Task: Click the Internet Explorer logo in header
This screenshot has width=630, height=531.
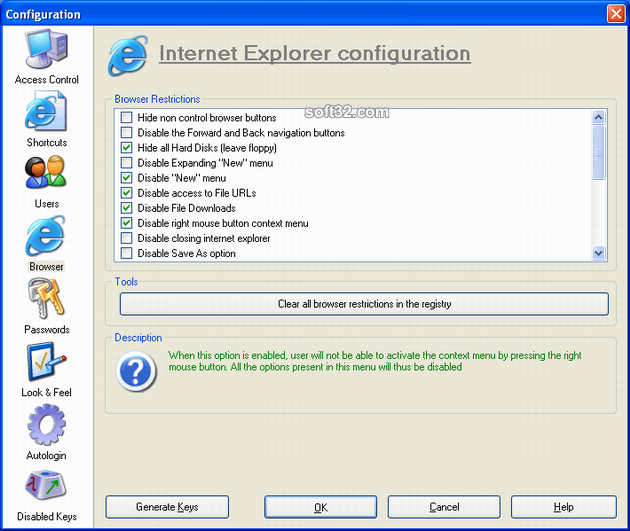Action: (x=128, y=55)
